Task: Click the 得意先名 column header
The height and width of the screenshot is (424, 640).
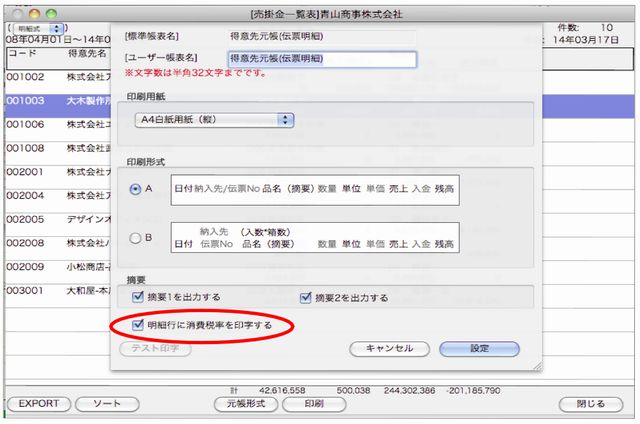Action: point(87,53)
